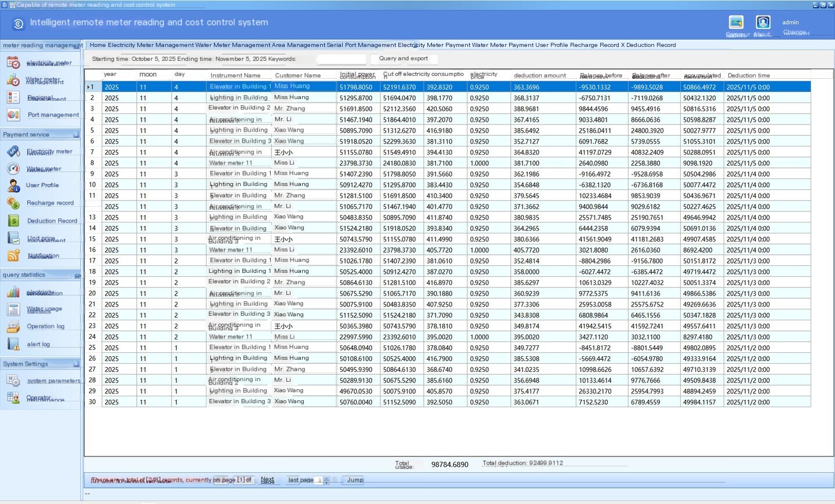The height and width of the screenshot is (504, 835).
Task: Collapse the query statistics section
Action: [x=77, y=275]
